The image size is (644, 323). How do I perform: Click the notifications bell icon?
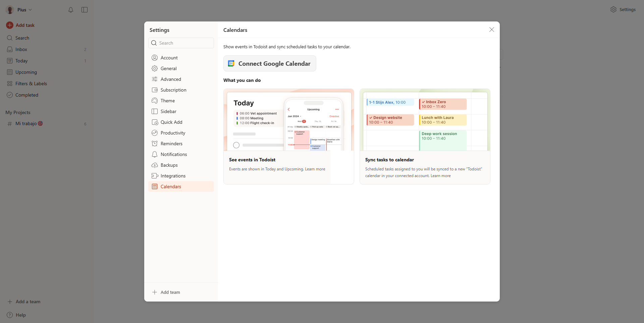click(x=71, y=10)
